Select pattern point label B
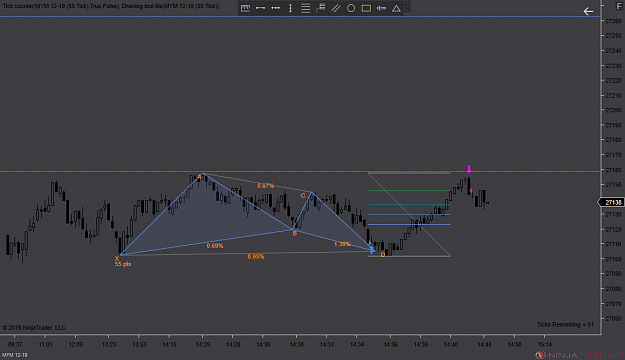Image resolution: width=625 pixels, height=360 pixels. [295, 233]
